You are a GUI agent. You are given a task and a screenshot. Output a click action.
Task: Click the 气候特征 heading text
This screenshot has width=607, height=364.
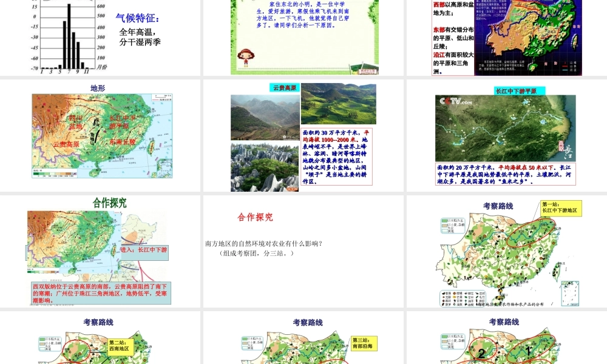(x=137, y=18)
